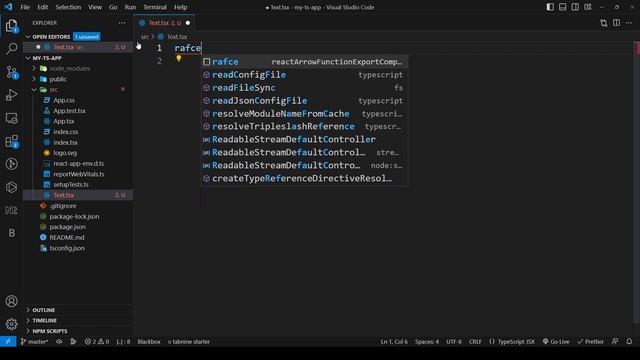Click the UTF-8 encoding status item

coord(454,342)
